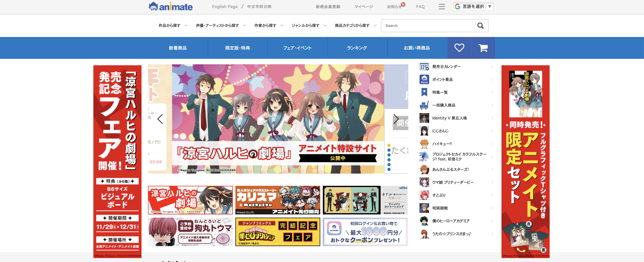This screenshot has width=644, height=262.
Task: Open 言語を選択 language dropdown
Action: tap(473, 7)
